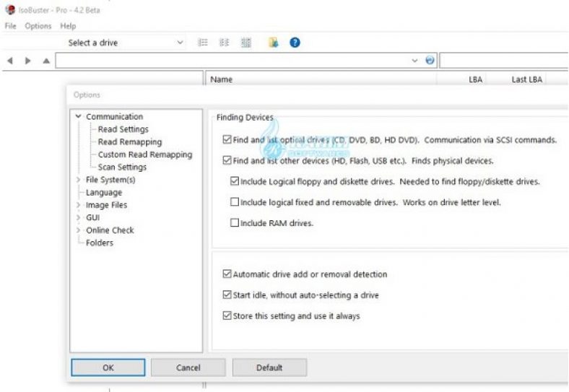Sort by the Name column header
The width and height of the screenshot is (569, 392).
(321, 79)
